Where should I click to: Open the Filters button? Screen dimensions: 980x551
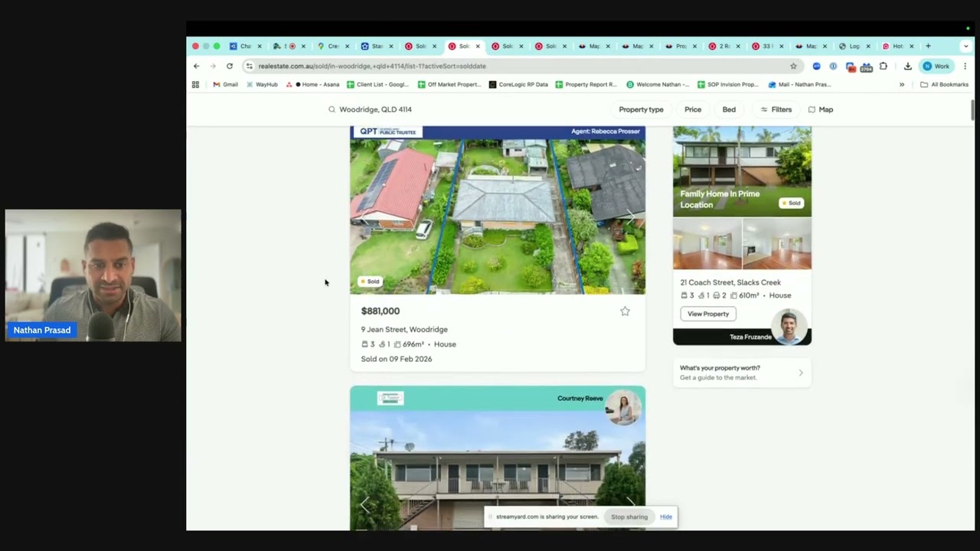click(x=776, y=109)
